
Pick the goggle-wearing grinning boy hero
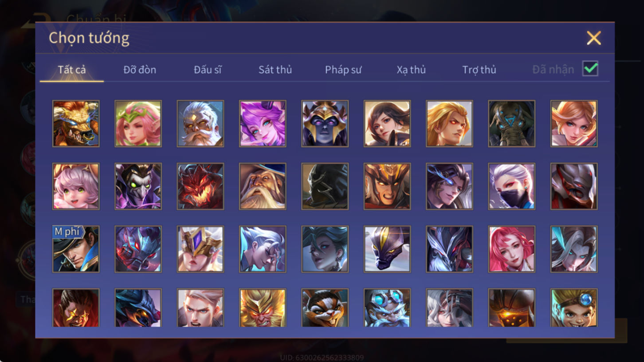[x=574, y=308]
